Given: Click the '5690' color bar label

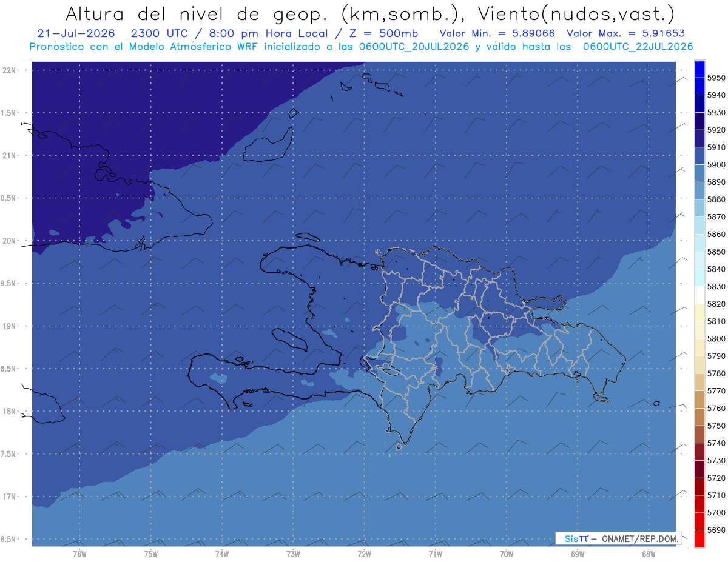Looking at the screenshot, I should [716, 530].
